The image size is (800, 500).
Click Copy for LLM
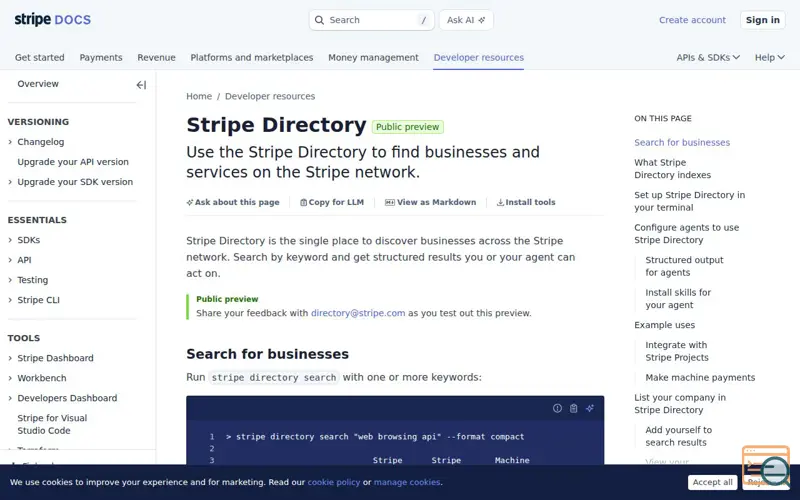pyautogui.click(x=332, y=202)
